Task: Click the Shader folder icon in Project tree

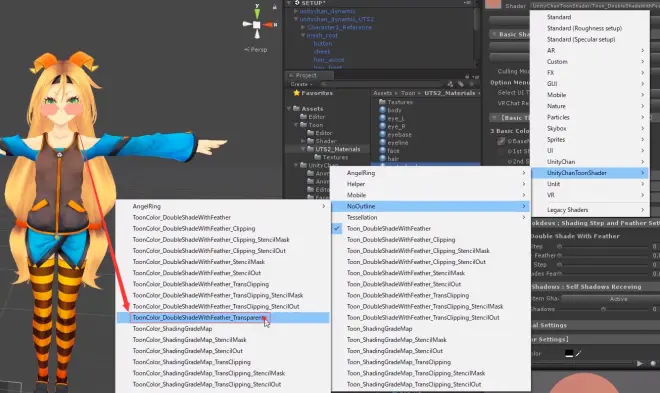Action: (x=311, y=141)
